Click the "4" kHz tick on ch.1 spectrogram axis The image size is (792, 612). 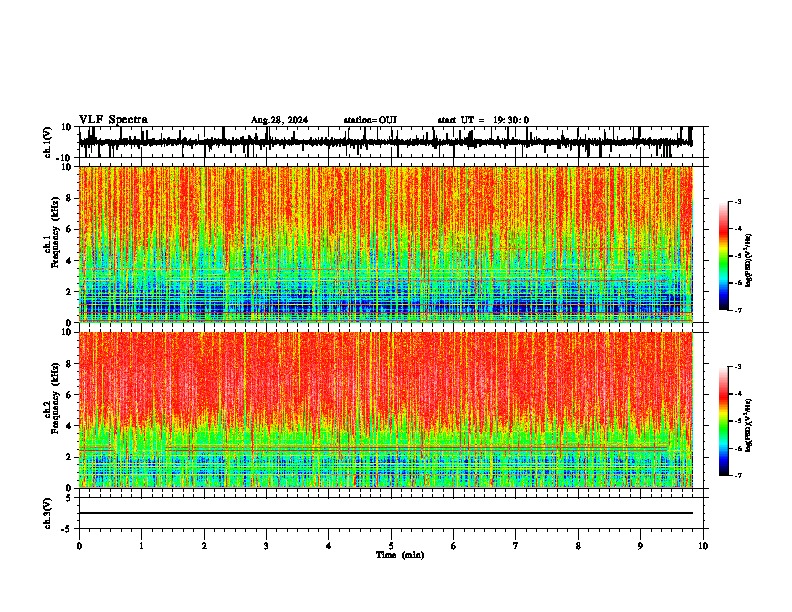coord(69,261)
